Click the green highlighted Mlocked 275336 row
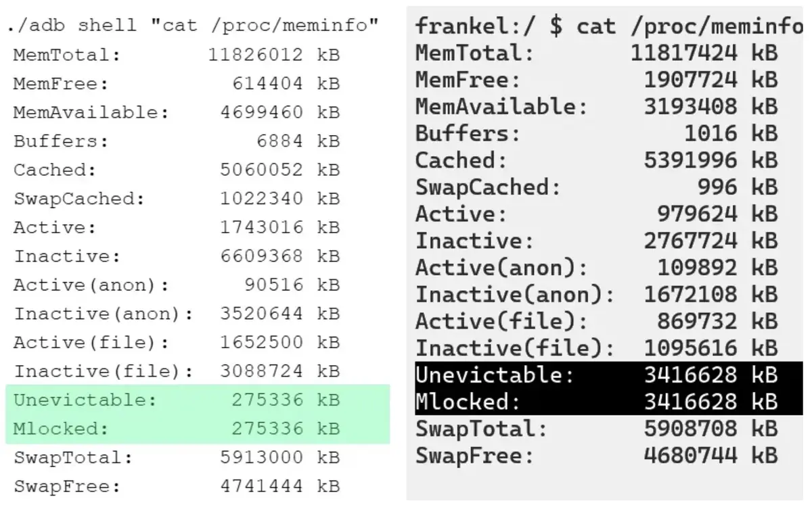Viewport: 812px width, 505px height. pos(197,429)
